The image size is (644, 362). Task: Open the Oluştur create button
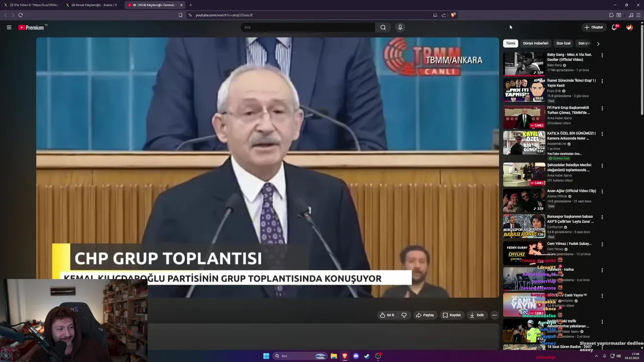(x=594, y=27)
